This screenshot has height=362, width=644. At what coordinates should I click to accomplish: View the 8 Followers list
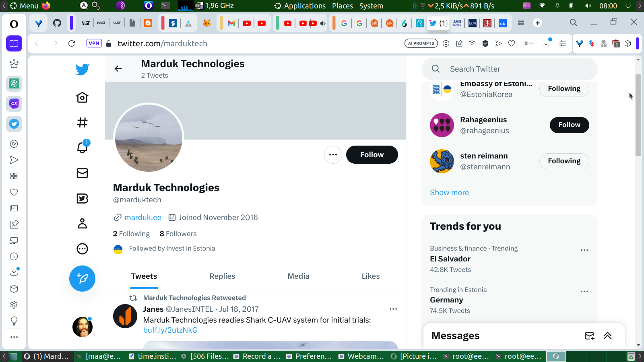click(178, 234)
